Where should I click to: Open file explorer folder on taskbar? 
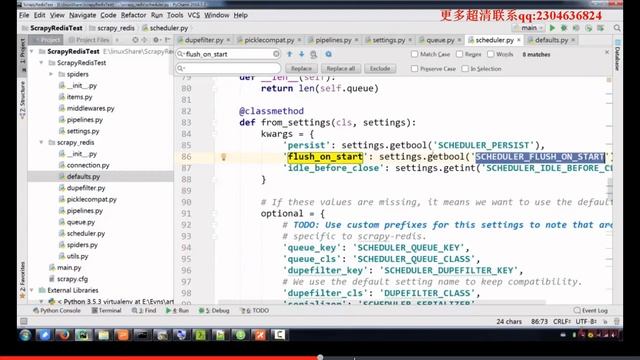(103, 335)
